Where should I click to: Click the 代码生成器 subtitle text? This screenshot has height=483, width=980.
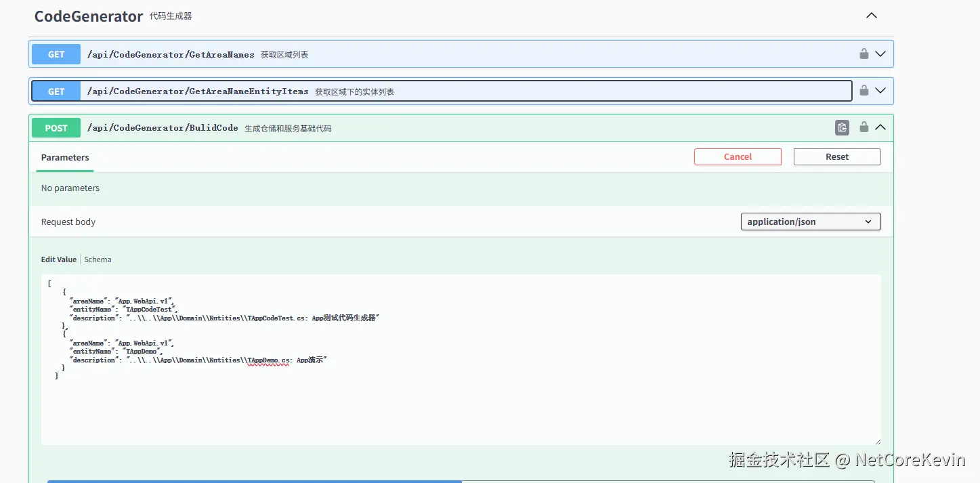(x=171, y=16)
